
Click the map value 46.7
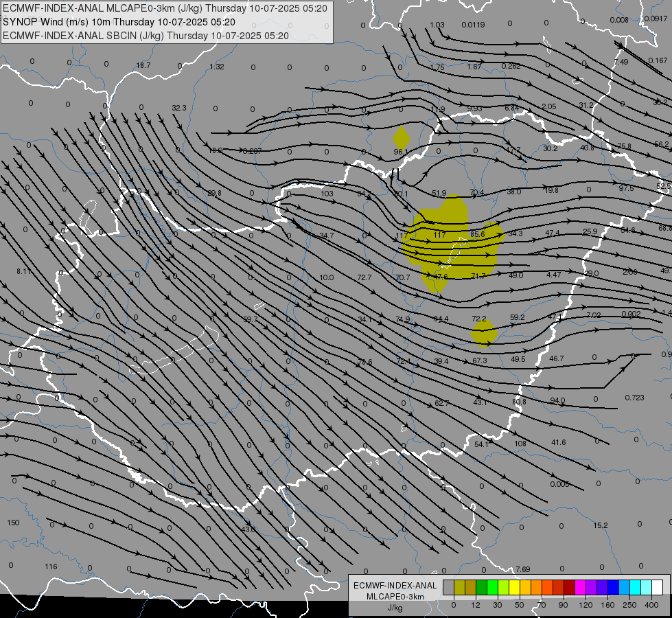point(556,358)
